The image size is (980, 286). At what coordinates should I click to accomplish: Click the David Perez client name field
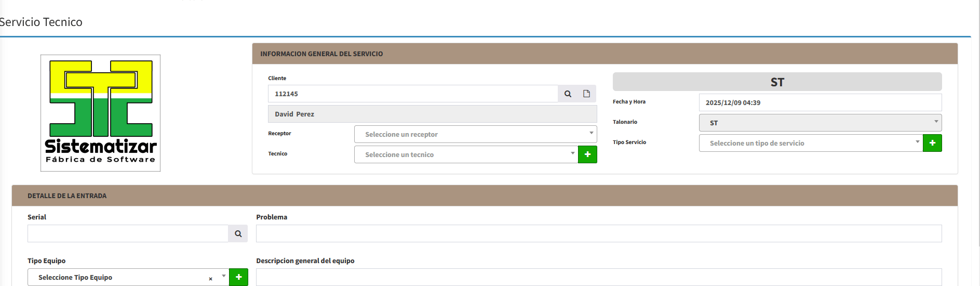[432, 114]
